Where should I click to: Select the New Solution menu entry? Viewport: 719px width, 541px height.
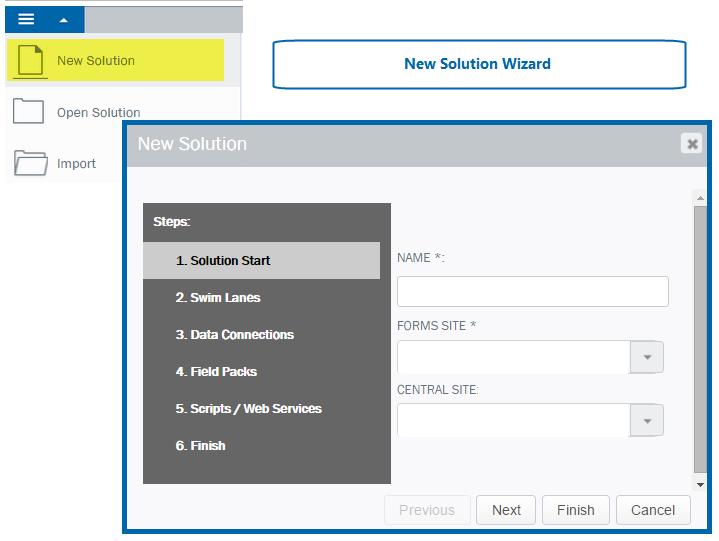coord(116,60)
